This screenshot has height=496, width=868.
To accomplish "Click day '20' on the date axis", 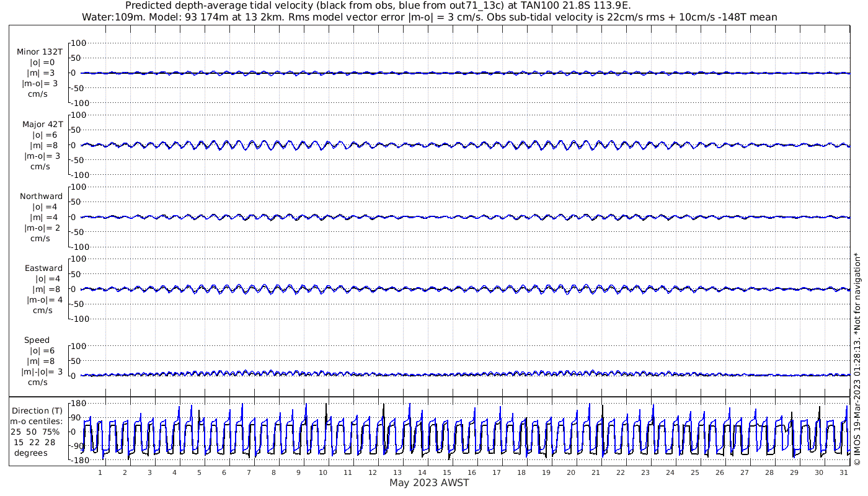I will click(571, 472).
